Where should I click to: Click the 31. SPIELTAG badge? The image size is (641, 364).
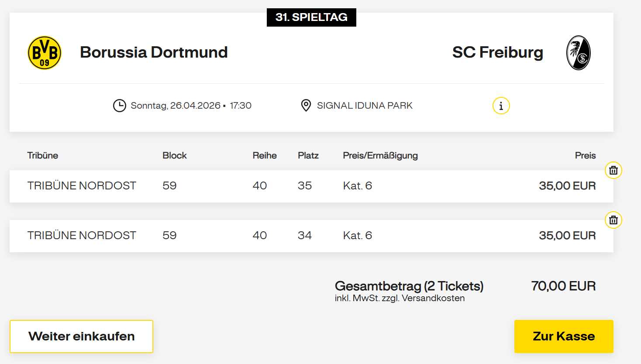311,17
